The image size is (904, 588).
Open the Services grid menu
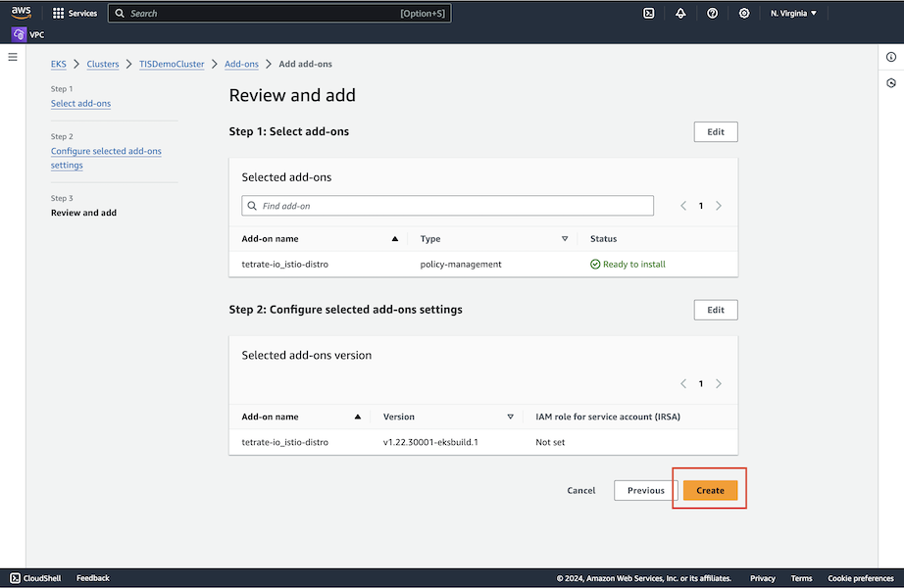click(x=75, y=14)
